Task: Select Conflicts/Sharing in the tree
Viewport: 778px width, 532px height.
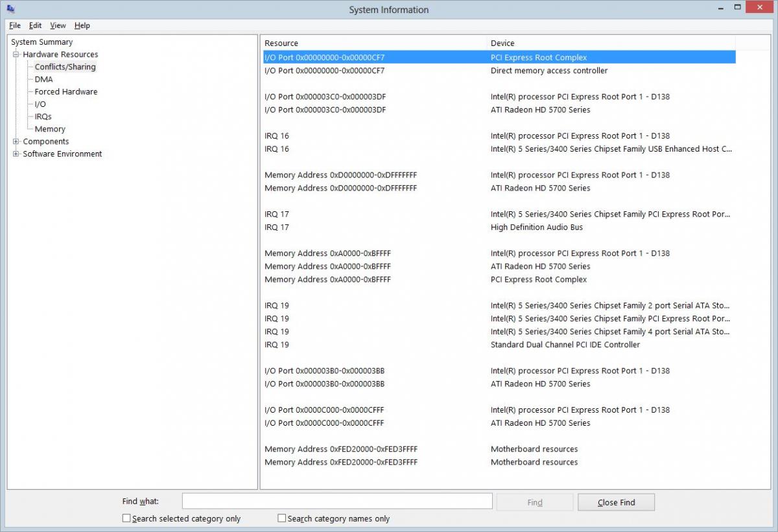Action: click(x=65, y=67)
